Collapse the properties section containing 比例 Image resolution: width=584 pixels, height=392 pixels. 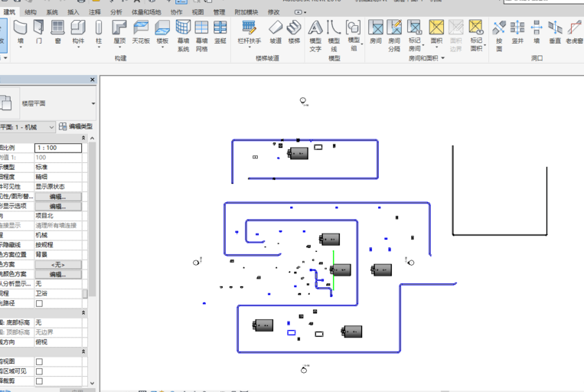(83, 138)
